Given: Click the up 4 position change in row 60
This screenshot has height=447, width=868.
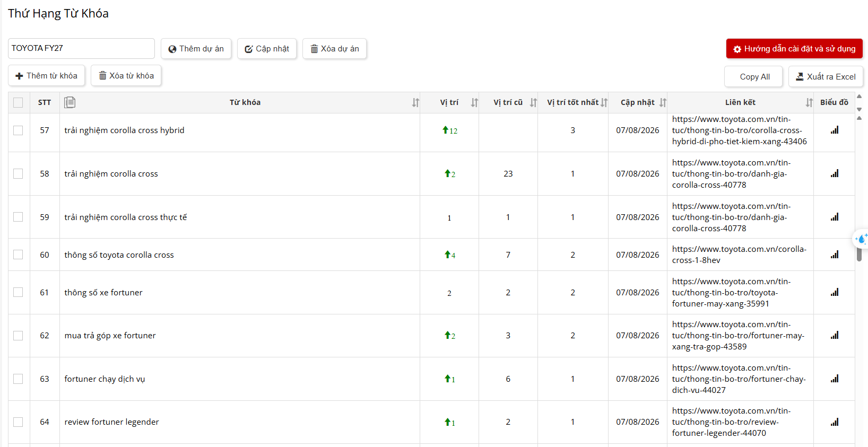Looking at the screenshot, I should pyautogui.click(x=450, y=255).
